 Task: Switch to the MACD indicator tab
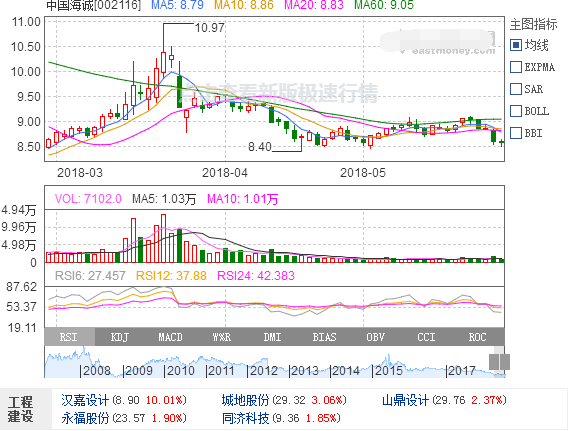click(170, 337)
